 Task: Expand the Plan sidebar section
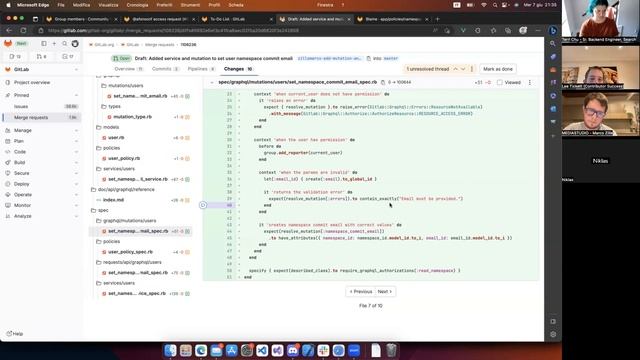pos(76,141)
